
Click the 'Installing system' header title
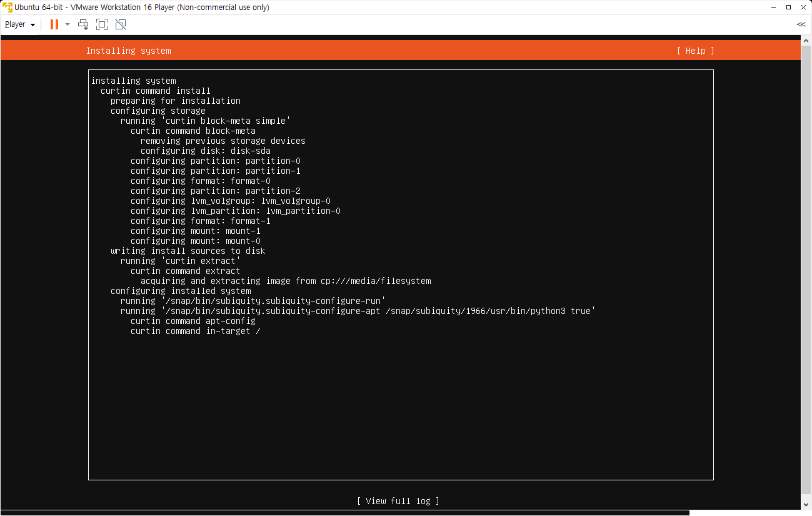[x=128, y=51]
